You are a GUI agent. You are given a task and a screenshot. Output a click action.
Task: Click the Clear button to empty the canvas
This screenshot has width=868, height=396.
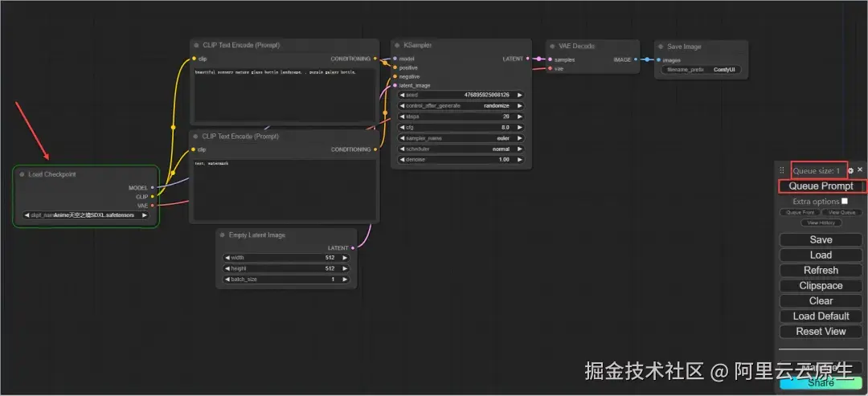tap(821, 301)
